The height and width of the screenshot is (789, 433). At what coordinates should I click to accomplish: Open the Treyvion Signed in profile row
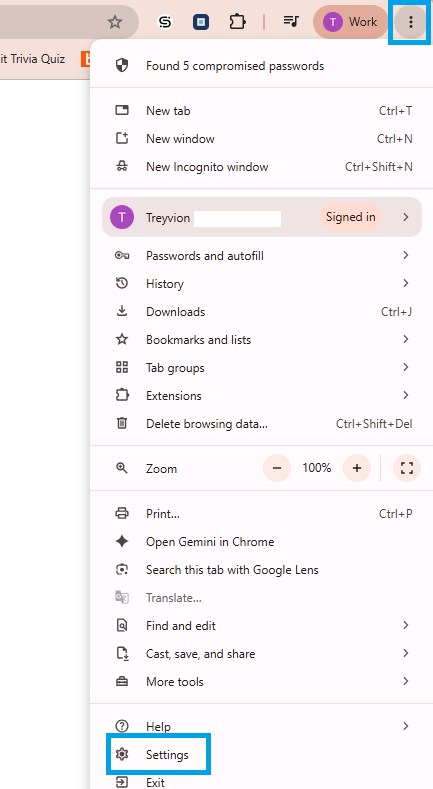(262, 217)
